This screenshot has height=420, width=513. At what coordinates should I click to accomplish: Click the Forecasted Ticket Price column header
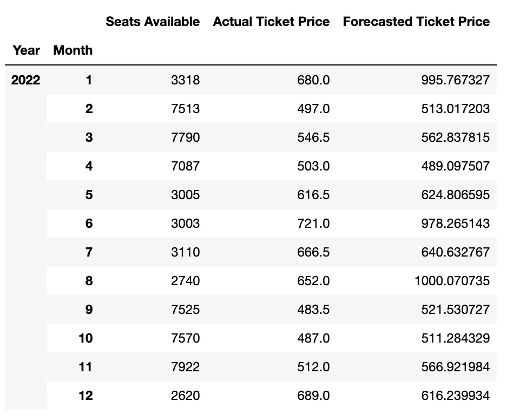(416, 22)
